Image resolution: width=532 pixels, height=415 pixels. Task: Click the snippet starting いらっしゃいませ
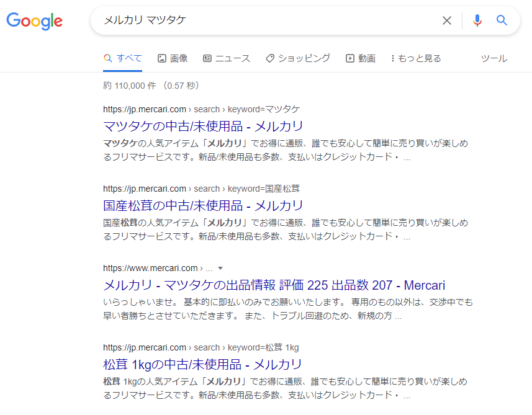tap(287, 309)
